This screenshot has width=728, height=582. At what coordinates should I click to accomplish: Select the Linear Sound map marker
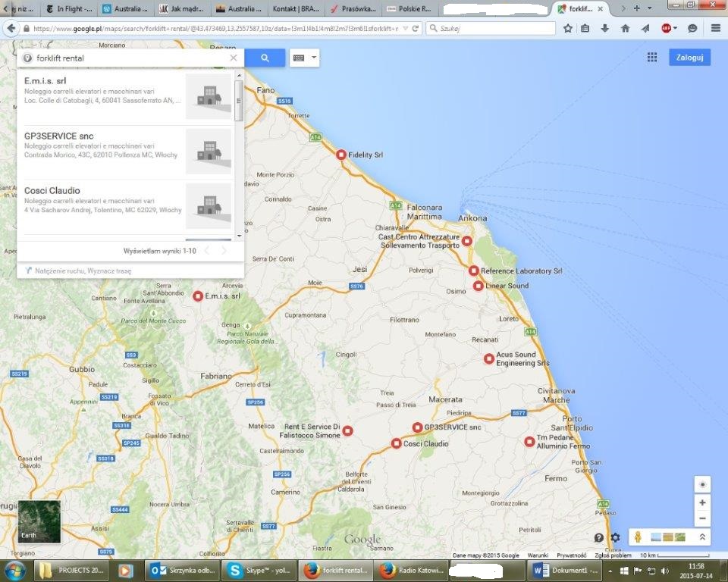coord(478,286)
